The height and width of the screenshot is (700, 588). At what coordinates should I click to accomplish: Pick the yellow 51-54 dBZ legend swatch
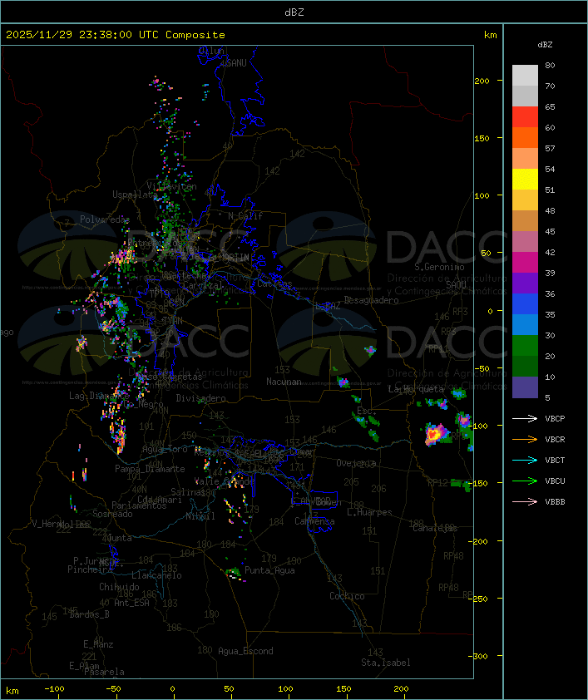point(525,180)
